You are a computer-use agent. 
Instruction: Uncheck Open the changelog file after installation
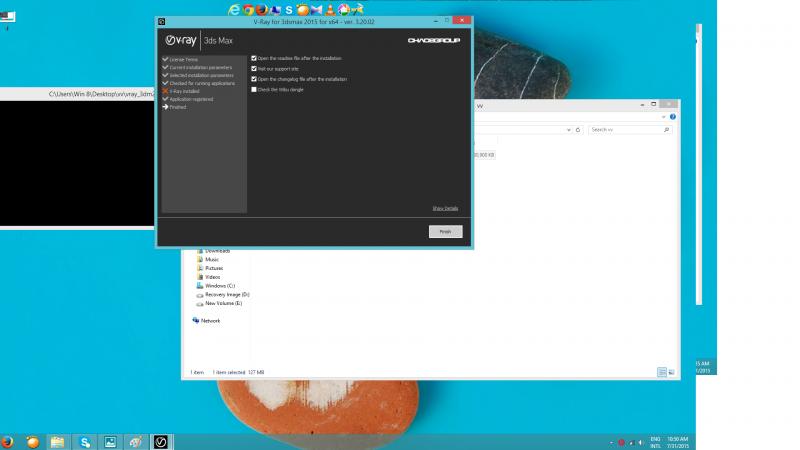click(254, 79)
